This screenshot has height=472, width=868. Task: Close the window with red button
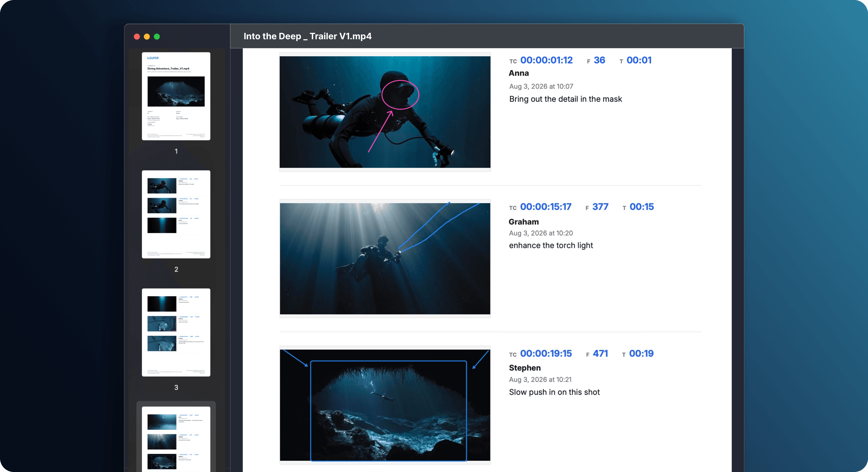pyautogui.click(x=137, y=37)
